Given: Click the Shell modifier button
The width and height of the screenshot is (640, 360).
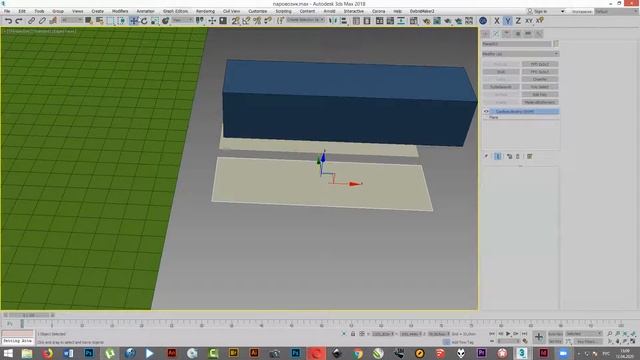Looking at the screenshot, I should 501,72.
